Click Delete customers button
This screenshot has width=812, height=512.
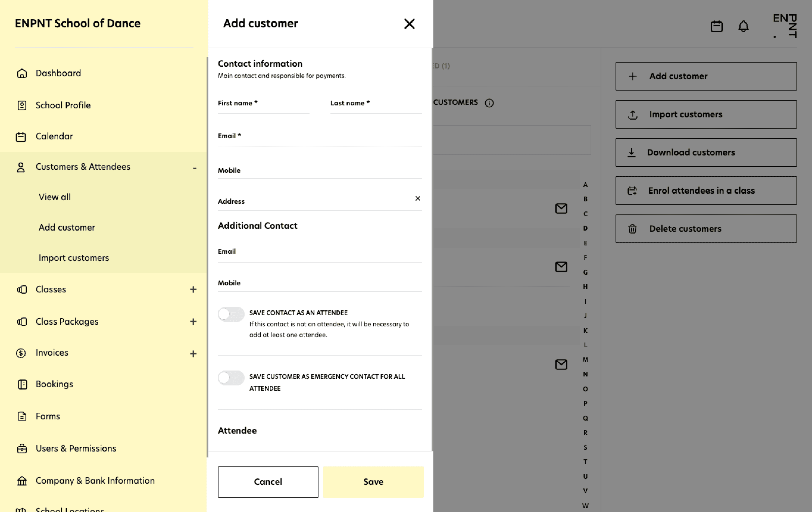click(706, 229)
